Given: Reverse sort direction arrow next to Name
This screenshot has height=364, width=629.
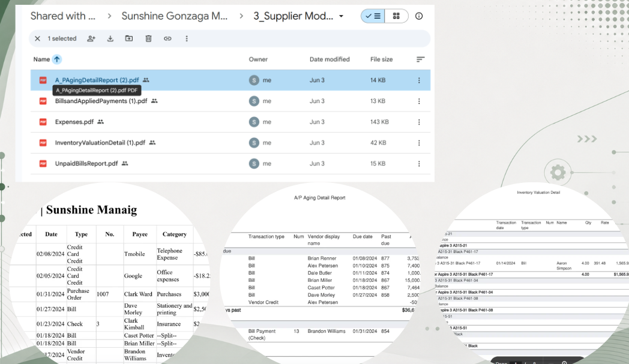Looking at the screenshot, I should [x=57, y=59].
